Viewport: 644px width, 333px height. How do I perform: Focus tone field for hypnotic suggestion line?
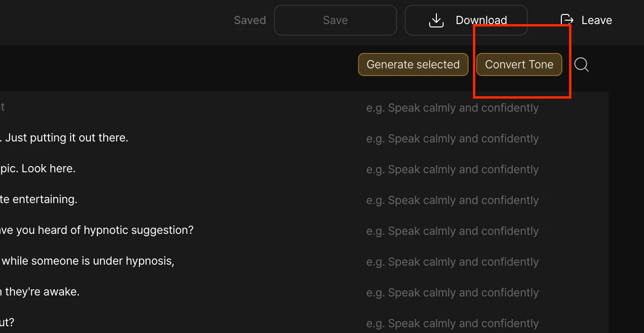point(452,231)
